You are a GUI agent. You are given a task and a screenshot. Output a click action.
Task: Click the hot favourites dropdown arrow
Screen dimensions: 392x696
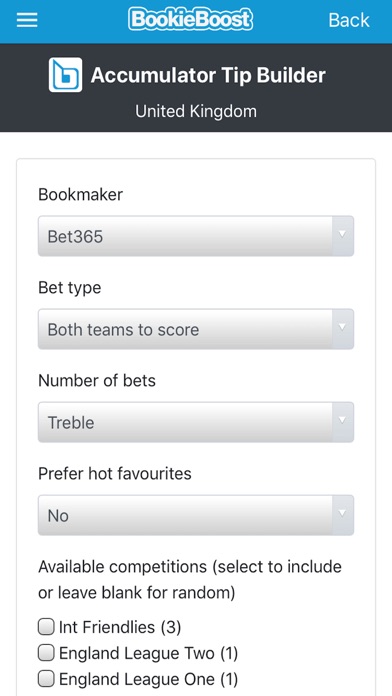tap(342, 514)
